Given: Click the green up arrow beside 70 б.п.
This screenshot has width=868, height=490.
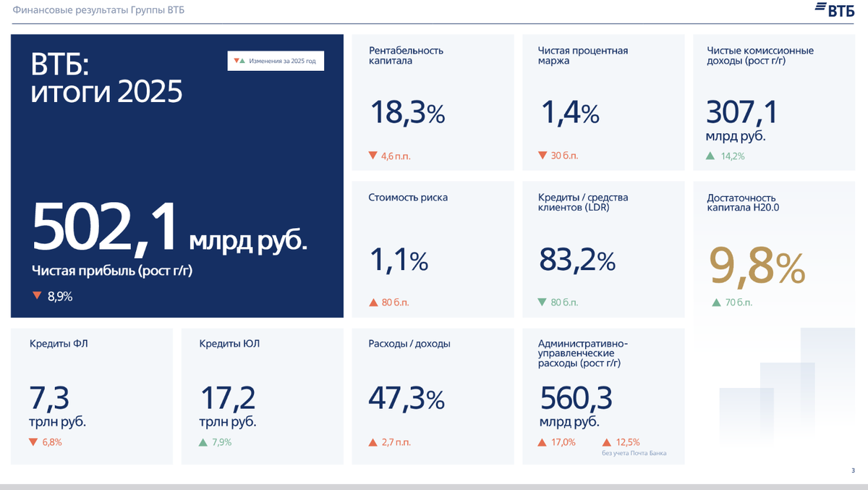Looking at the screenshot, I should pyautogui.click(x=716, y=303).
